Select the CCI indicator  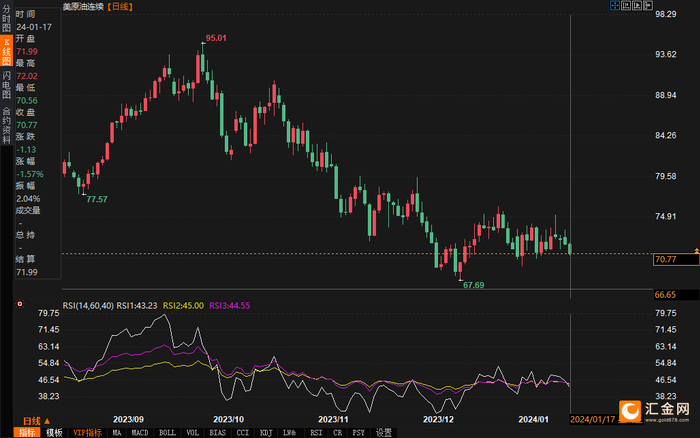(x=242, y=433)
